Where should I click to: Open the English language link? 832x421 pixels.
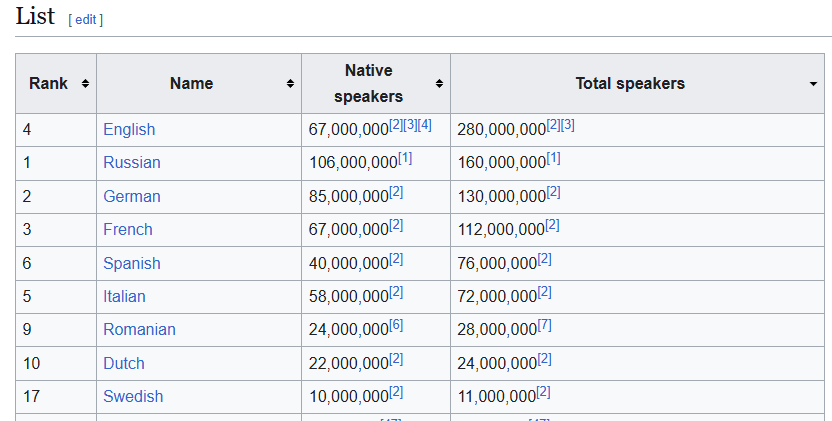pos(129,130)
